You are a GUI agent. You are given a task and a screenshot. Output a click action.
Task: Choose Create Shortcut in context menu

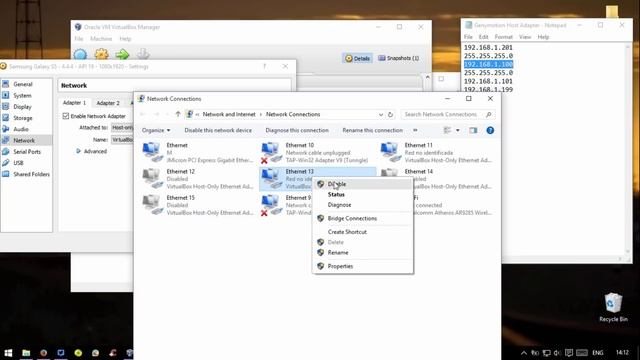(x=347, y=232)
